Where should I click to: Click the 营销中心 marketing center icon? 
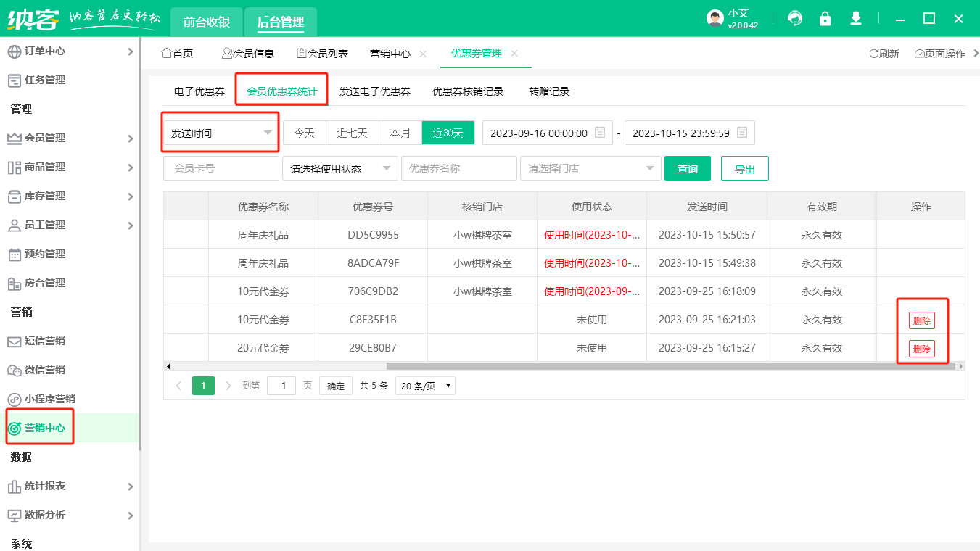tap(12, 426)
